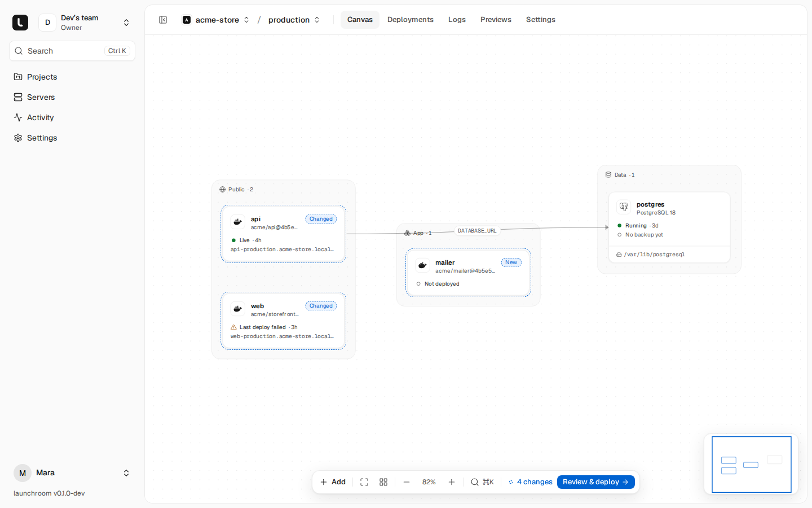
Task: Click the 82% zoom level value
Action: pyautogui.click(x=429, y=482)
